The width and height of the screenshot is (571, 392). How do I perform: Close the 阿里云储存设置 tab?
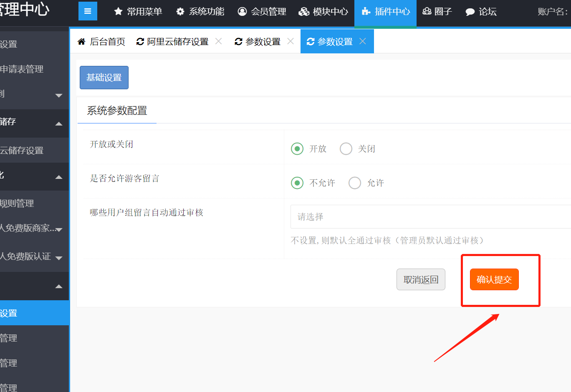[218, 41]
